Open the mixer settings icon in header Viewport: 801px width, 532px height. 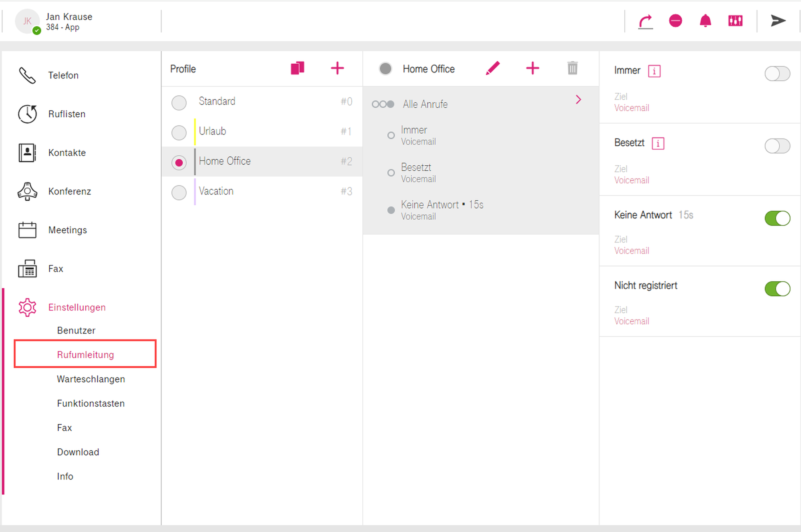point(735,21)
